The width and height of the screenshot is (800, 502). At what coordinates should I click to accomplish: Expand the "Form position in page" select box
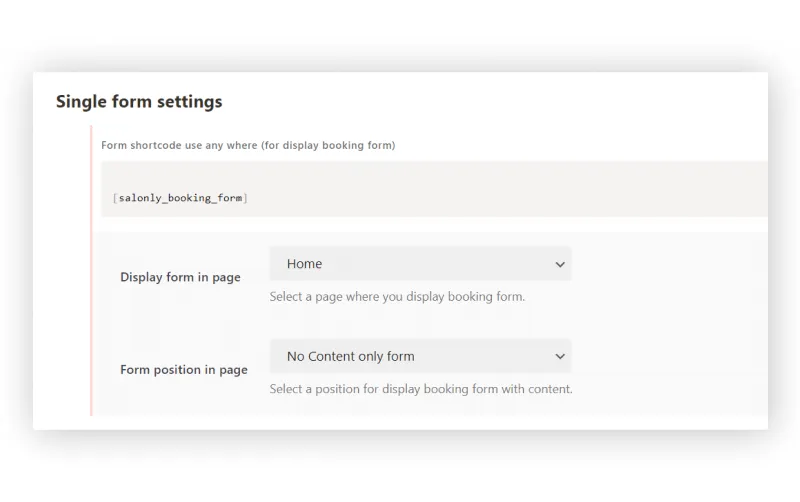tap(420, 357)
